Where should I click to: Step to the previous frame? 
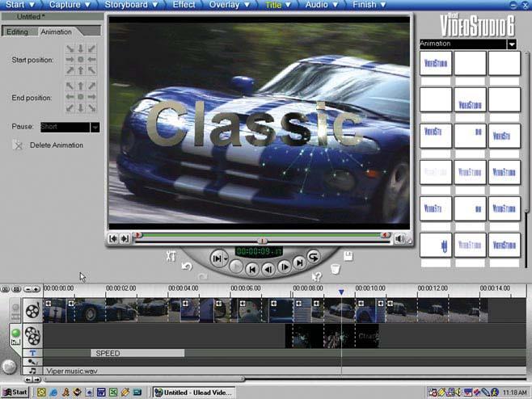pyautogui.click(x=268, y=270)
